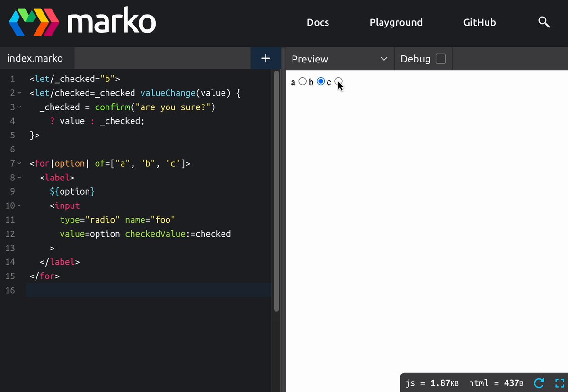Collapse code fold at line 2
Image resolution: width=568 pixels, height=392 pixels.
19,93
